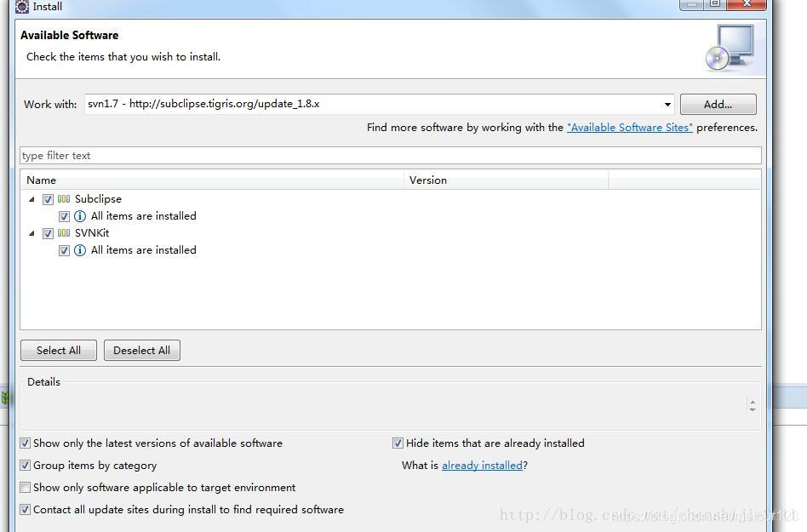
Task: Click the Details scroll up arrow
Action: [x=753, y=403]
